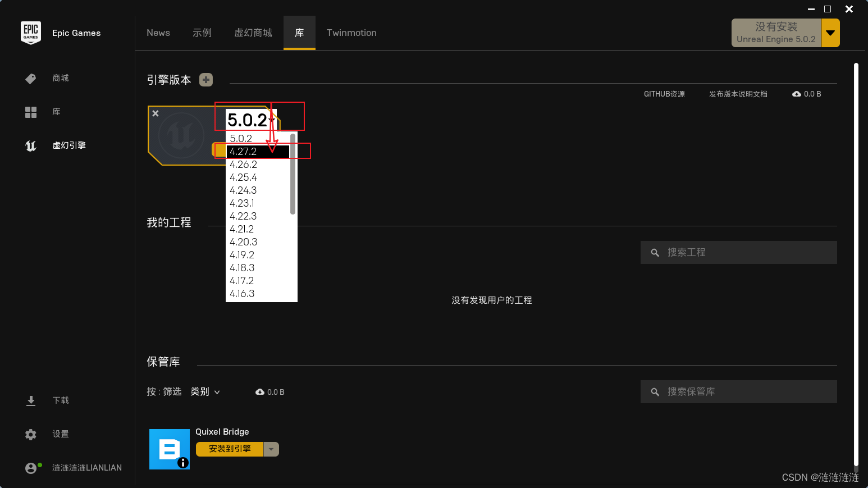Click the Quixel Bridge thumbnail

point(170,449)
